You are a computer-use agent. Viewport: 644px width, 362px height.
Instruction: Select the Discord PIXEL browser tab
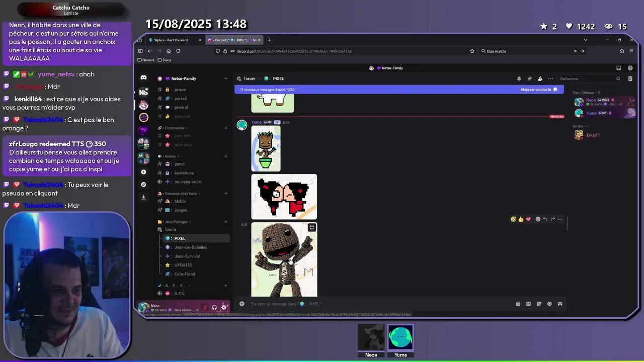click(234, 40)
